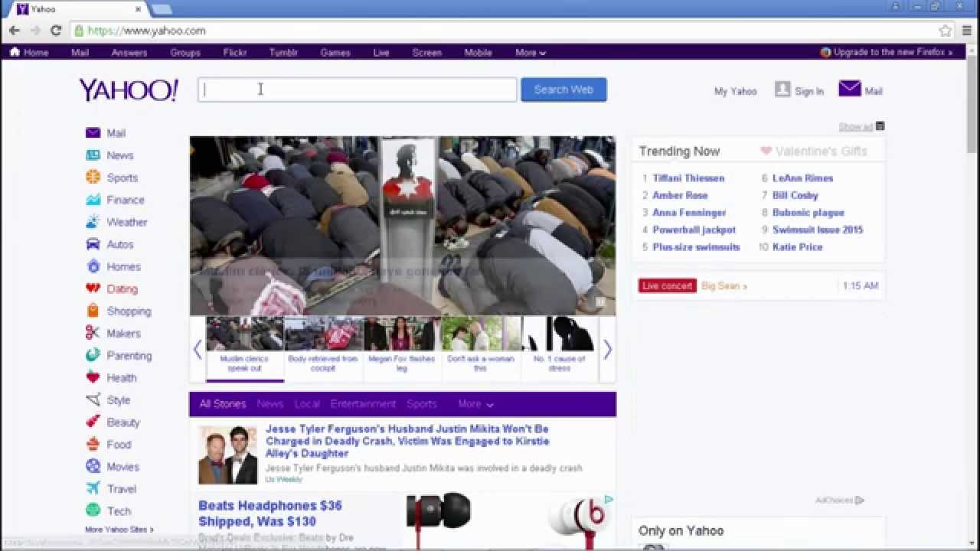Switch to the Valentine's Gifts tab
Viewport: 980px width, 551px height.
[814, 152]
